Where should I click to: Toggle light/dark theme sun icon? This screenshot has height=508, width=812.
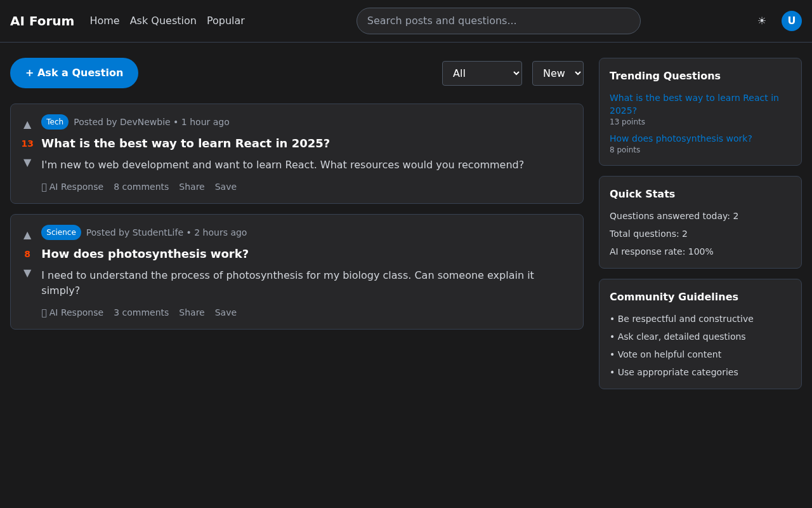(761, 21)
